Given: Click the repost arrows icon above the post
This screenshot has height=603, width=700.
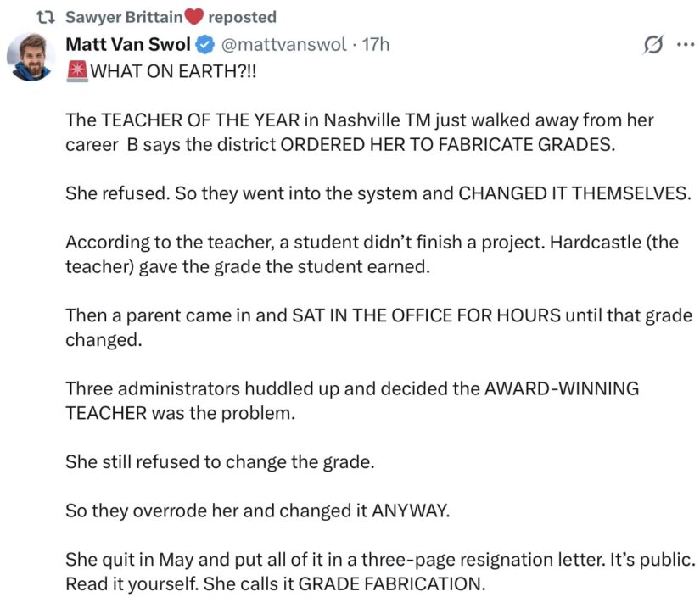Looking at the screenshot, I should pos(46,18).
